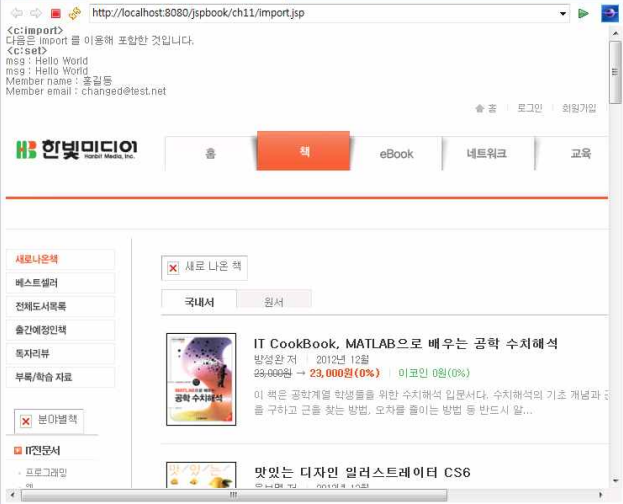
Task: Click the horizontal scrollbar thumb
Action: pos(234,495)
